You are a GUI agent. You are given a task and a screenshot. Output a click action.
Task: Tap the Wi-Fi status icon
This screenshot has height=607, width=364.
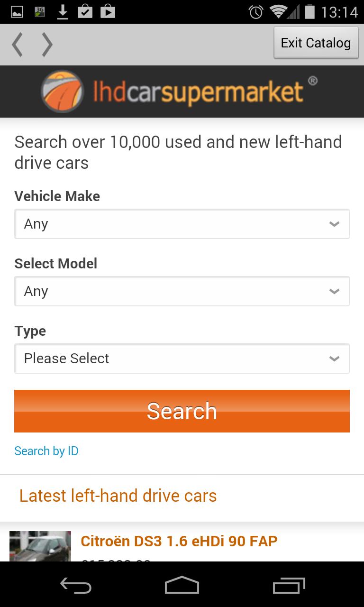(x=279, y=11)
